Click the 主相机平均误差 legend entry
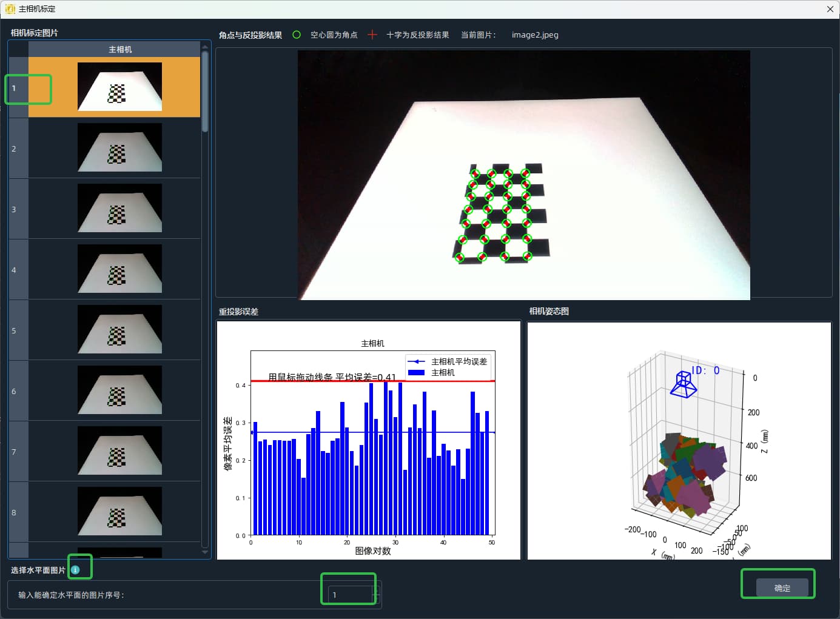The width and height of the screenshot is (840, 619). (448, 361)
